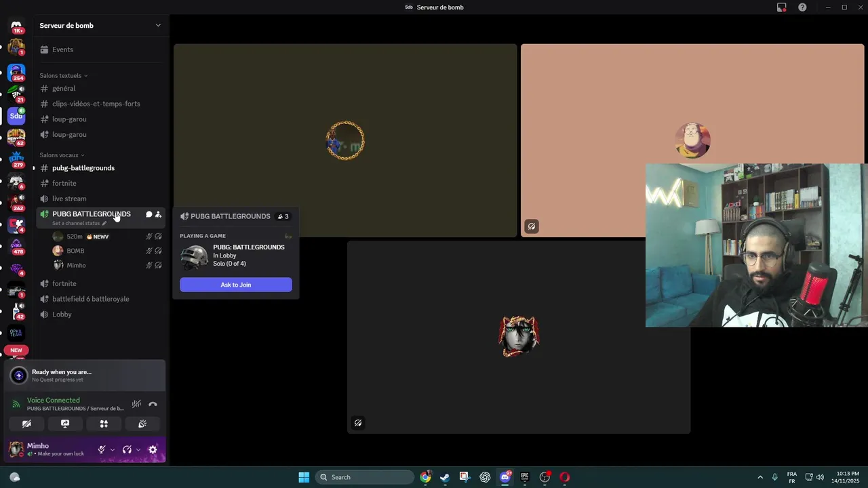
Task: Open Epic Games Launcher from taskbar
Action: pos(524,477)
